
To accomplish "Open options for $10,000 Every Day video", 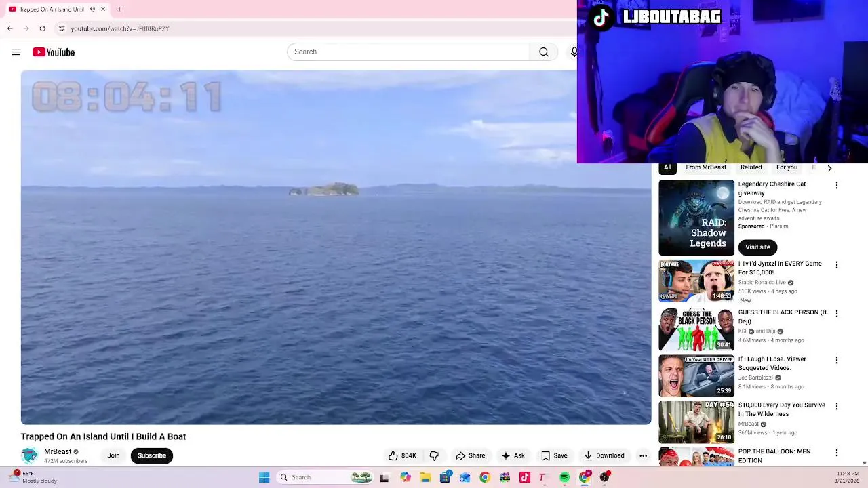I will [836, 406].
